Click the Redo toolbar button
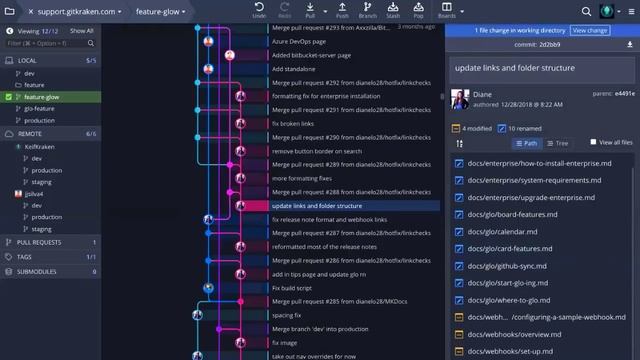640x360 pixels. tap(284, 10)
